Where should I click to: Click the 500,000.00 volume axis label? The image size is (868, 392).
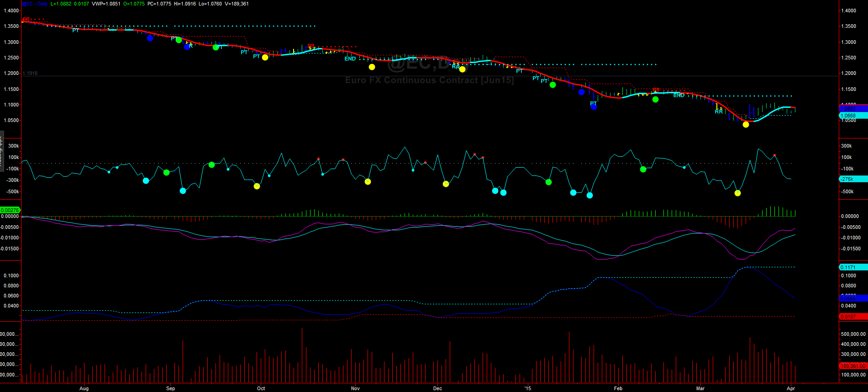853,334
